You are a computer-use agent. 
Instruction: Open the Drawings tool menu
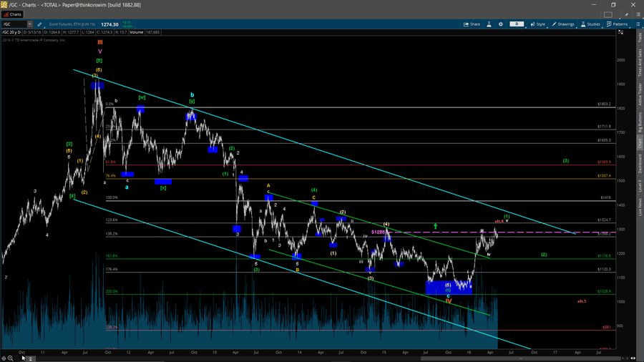click(563, 24)
